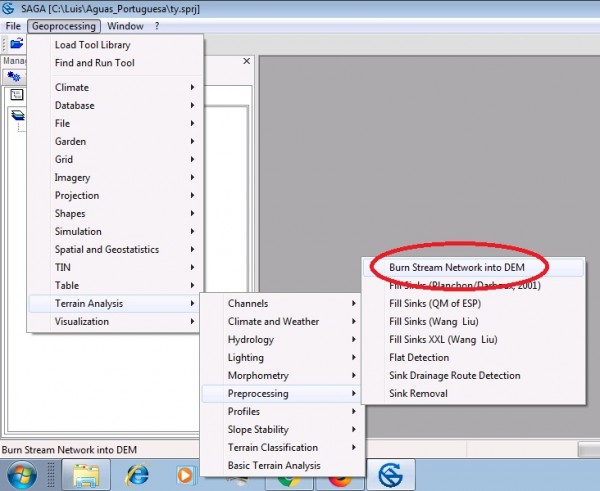Expand the File tools submenu in Geoprocessing

(115, 123)
